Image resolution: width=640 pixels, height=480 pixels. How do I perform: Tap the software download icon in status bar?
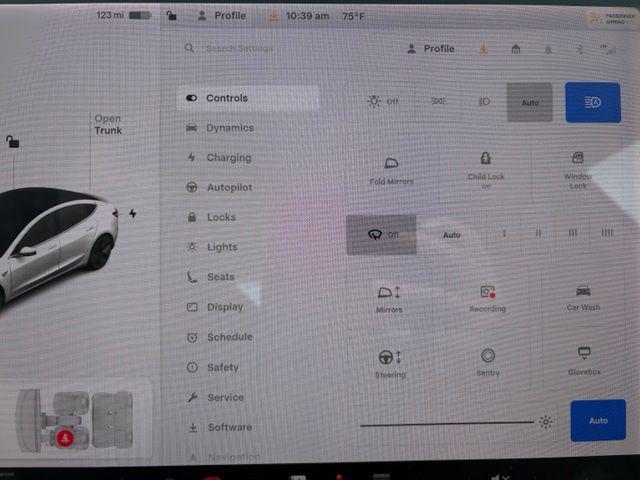[273, 16]
